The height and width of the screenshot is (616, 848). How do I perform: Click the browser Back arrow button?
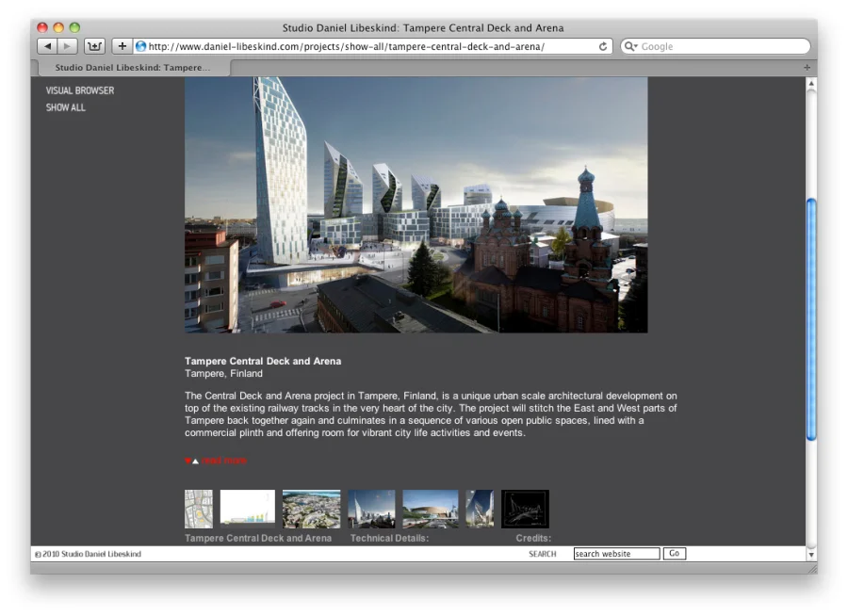coord(47,46)
